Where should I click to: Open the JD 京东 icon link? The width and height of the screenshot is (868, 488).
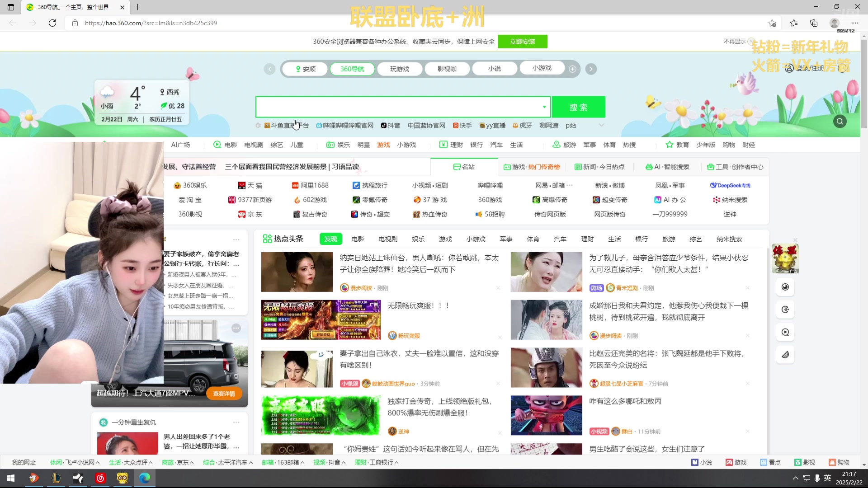(x=250, y=215)
